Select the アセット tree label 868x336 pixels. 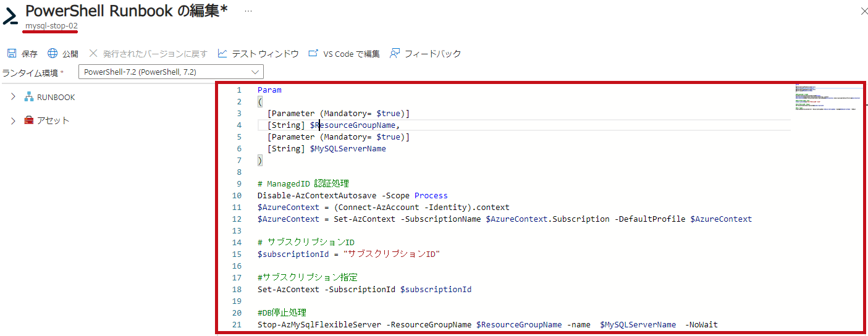53,120
